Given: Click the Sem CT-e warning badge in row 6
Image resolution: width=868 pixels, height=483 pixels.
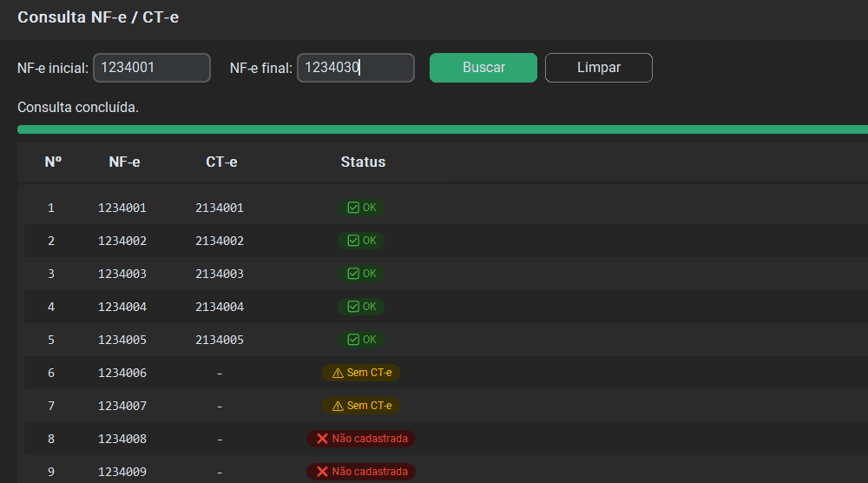Looking at the screenshot, I should click(x=361, y=373).
